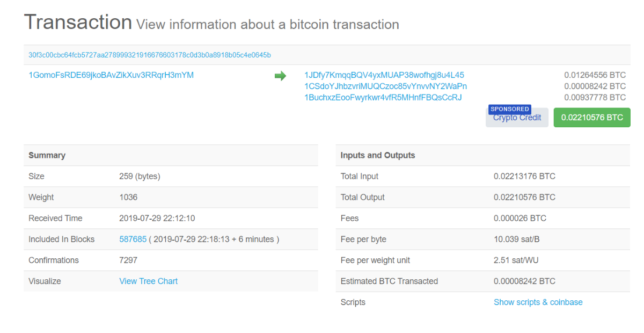The height and width of the screenshot is (333, 644).
Task: Open block 587685 link
Action: (x=133, y=239)
